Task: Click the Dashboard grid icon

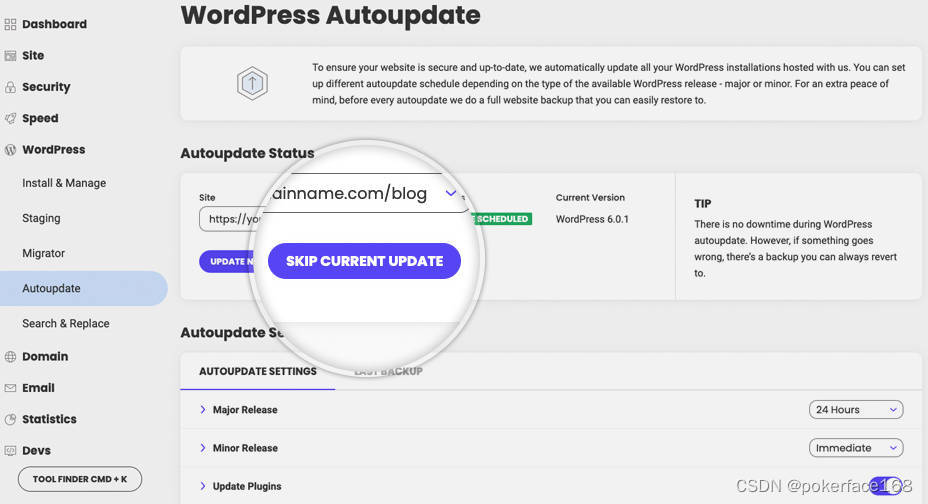Action: (x=10, y=24)
